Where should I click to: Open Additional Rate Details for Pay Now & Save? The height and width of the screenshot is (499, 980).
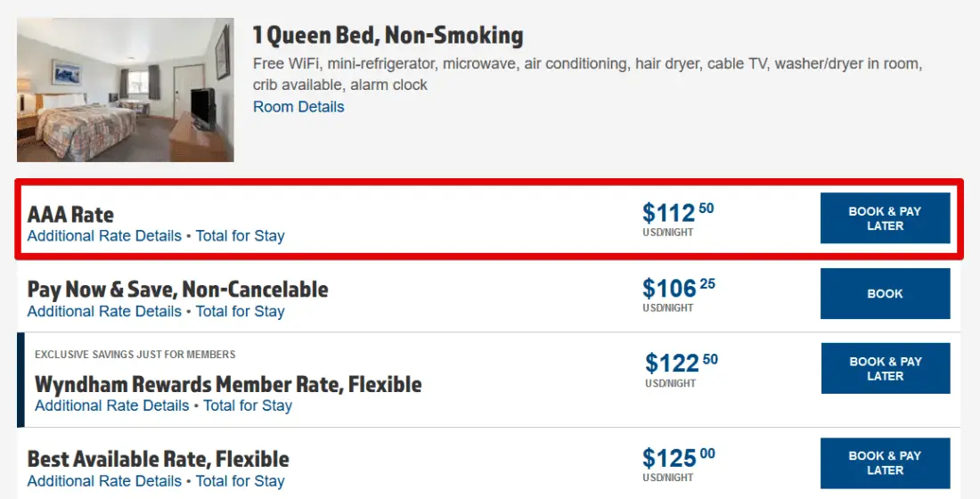coord(104,311)
